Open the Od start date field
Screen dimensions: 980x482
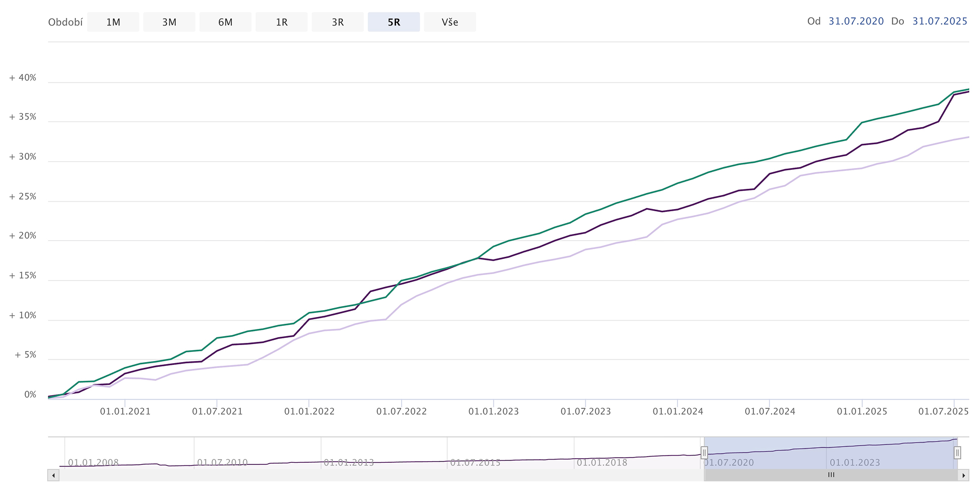tap(856, 21)
